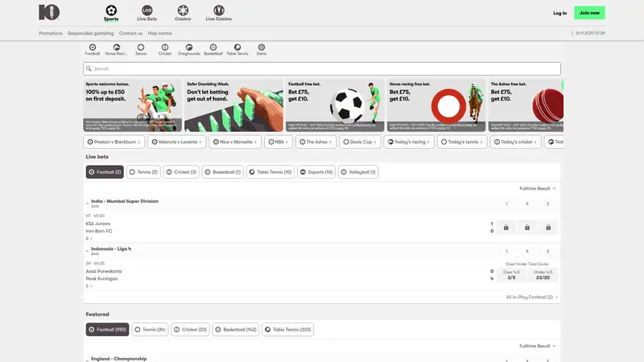Viewport: 644px width, 362px height.
Task: Click the locked home-win odds for KSA Juniors
Action: [x=506, y=228]
